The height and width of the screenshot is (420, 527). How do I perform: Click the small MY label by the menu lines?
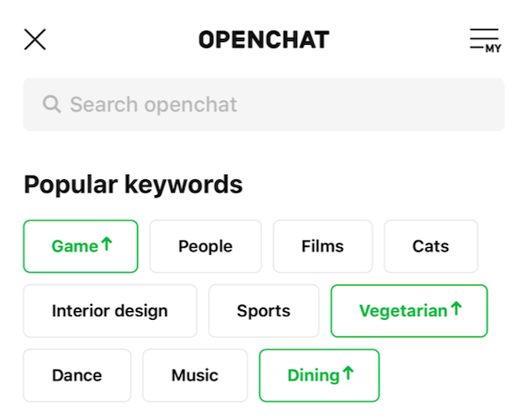click(494, 48)
